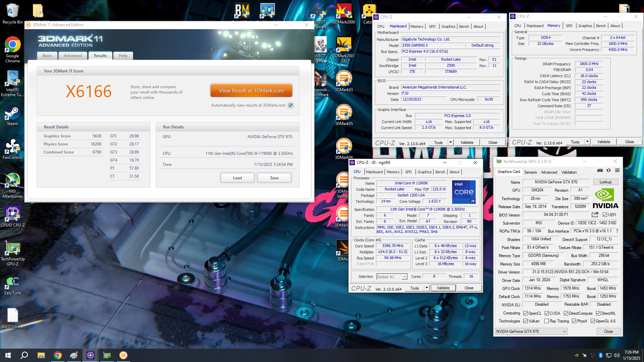The height and width of the screenshot is (362, 644).
Task: Open TechPowerUp GPU-Z desktop shortcut
Action: pos(13,253)
